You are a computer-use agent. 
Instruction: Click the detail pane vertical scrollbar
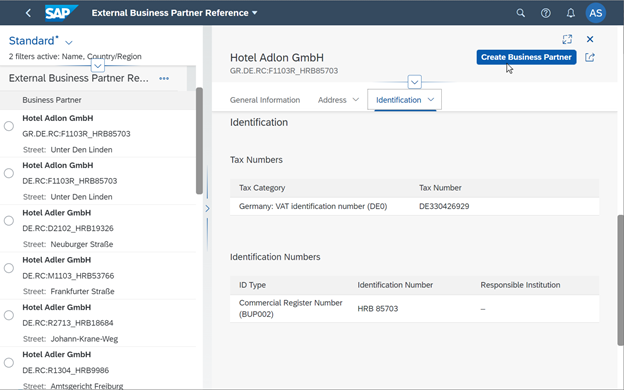(620, 280)
